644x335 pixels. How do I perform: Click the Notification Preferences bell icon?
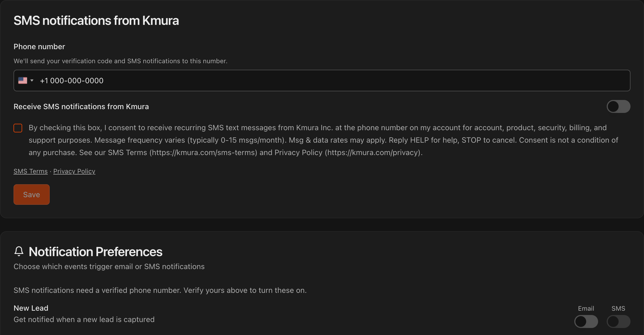pyautogui.click(x=19, y=251)
